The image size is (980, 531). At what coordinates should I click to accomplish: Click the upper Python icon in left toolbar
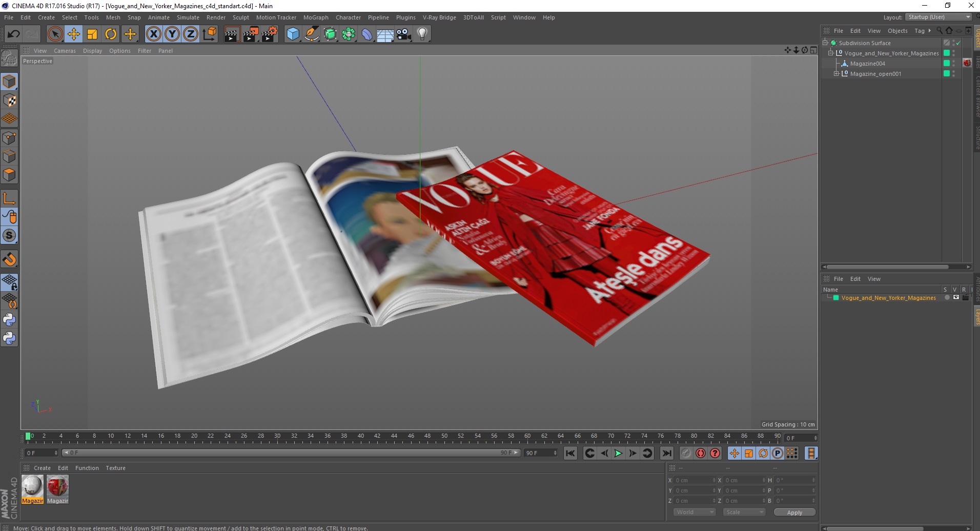point(9,320)
